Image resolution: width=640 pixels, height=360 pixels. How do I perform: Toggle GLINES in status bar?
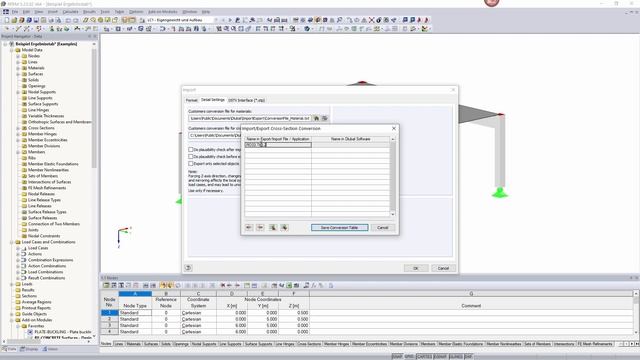pyautogui.click(x=456, y=357)
